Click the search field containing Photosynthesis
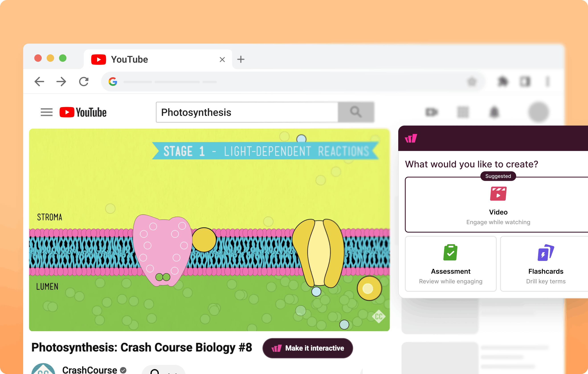Viewport: 588px width, 374px height. tap(247, 112)
